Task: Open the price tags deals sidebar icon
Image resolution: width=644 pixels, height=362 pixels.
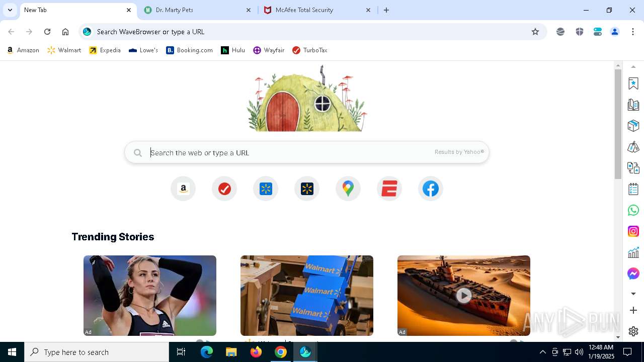Action: [x=633, y=147]
